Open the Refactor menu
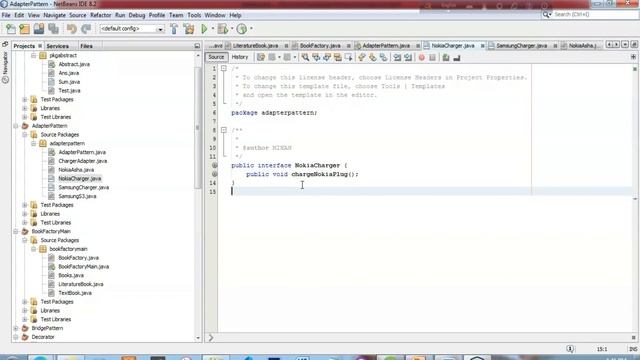 pyautogui.click(x=100, y=15)
